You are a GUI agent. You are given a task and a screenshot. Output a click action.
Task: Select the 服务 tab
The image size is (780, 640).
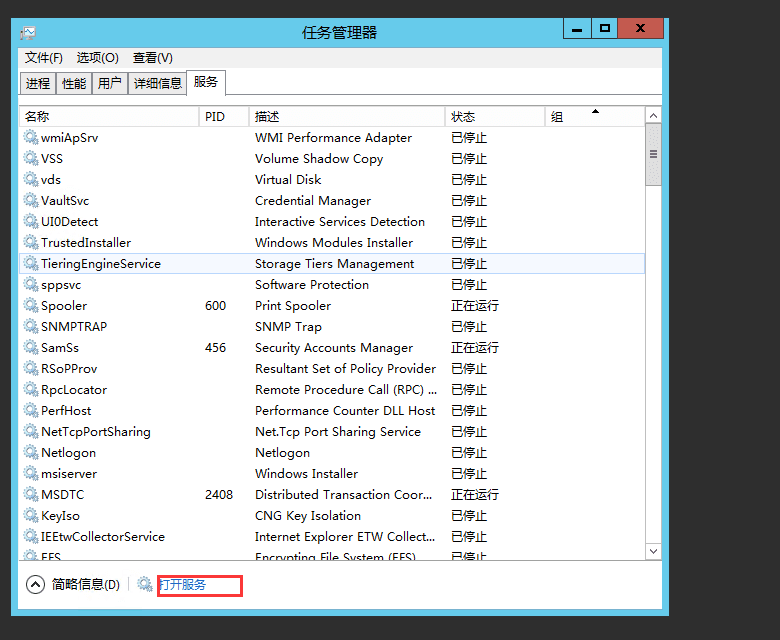206,82
